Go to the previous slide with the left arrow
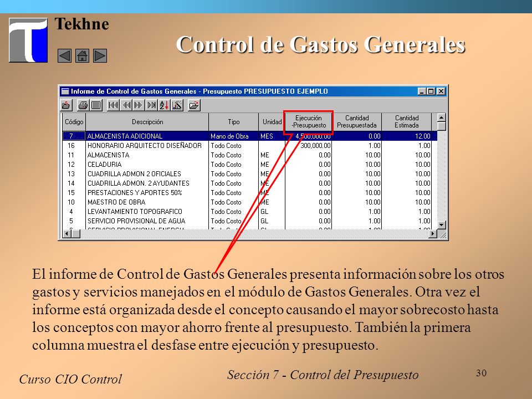 click(x=64, y=55)
